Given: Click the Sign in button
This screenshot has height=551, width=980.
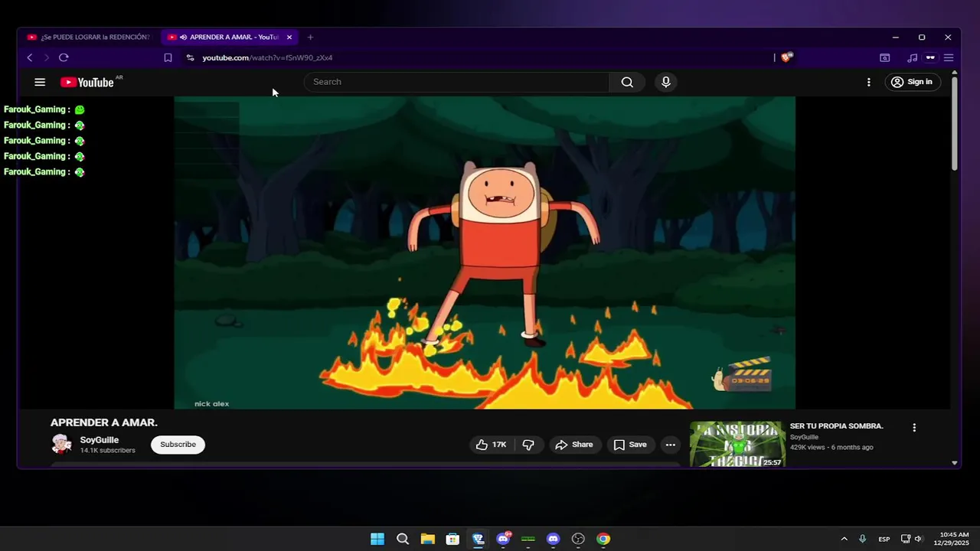Looking at the screenshot, I should [x=912, y=82].
